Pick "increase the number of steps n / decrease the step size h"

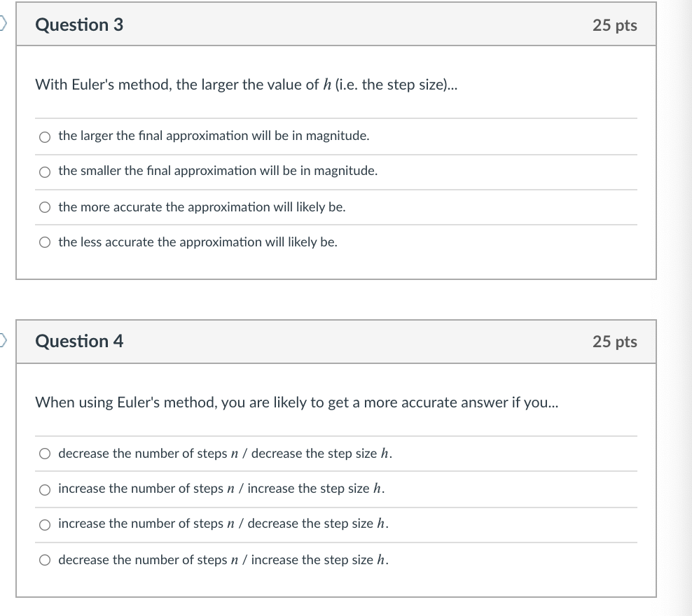(46, 524)
